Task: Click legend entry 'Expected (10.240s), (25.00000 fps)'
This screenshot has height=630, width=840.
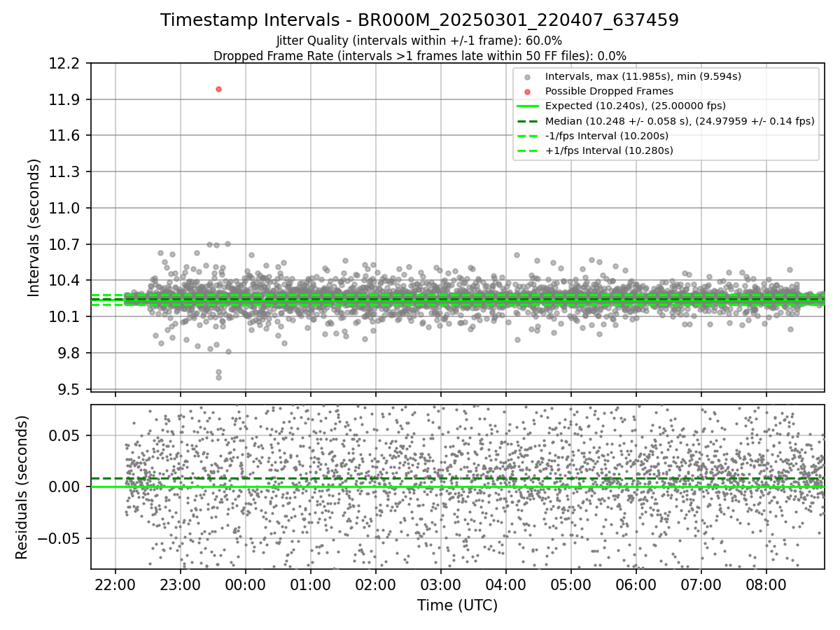Action: tap(635, 106)
